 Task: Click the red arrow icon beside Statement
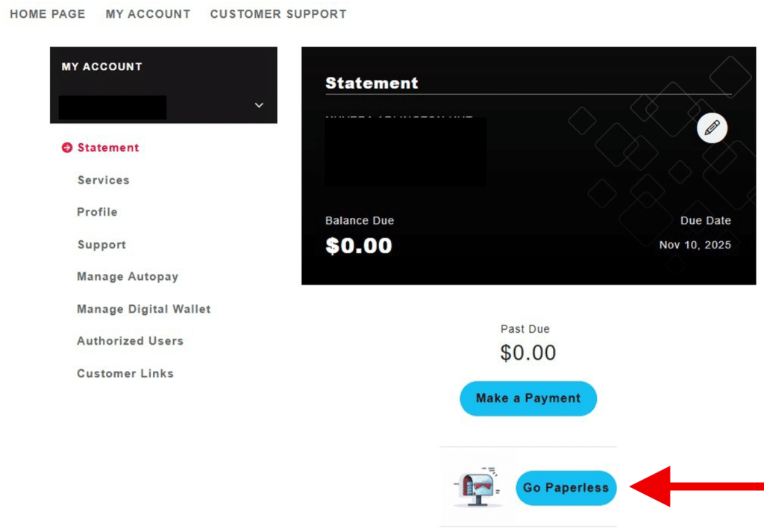(x=67, y=148)
